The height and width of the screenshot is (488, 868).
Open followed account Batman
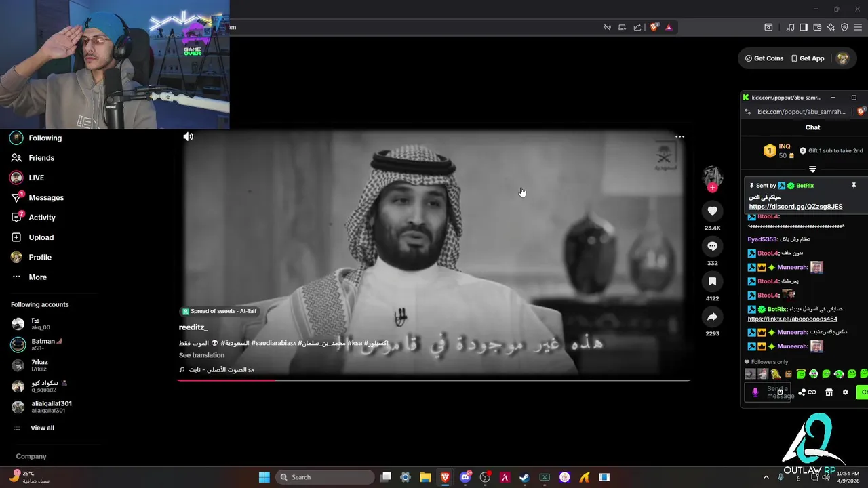(37, 344)
